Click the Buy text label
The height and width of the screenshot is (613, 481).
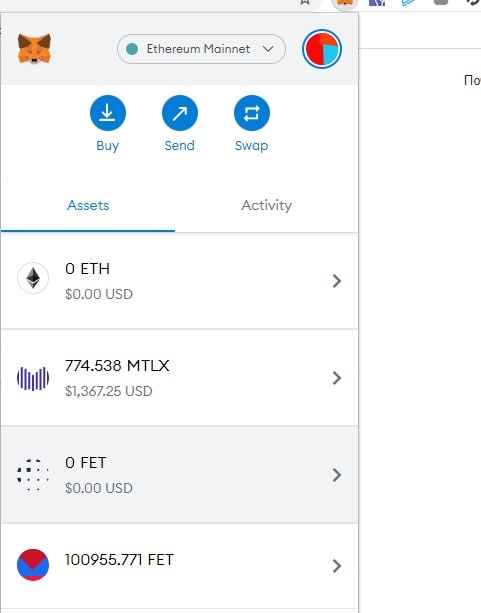108,146
